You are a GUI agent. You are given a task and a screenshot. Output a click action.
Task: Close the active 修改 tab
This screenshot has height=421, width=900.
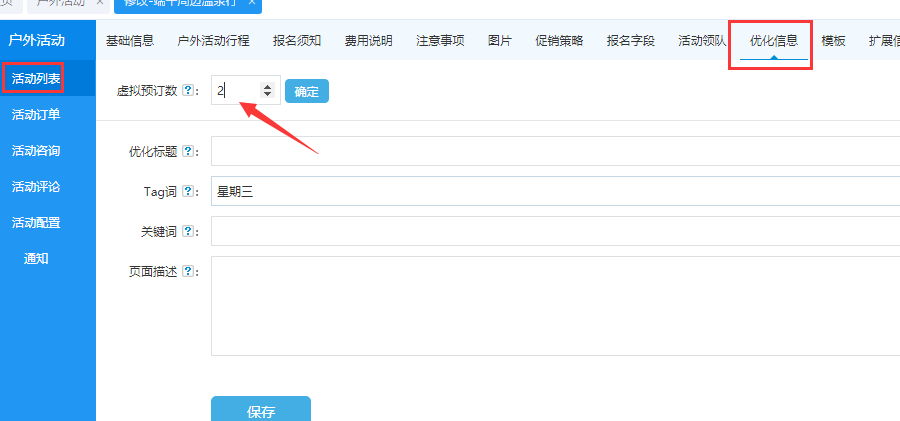(x=252, y=3)
